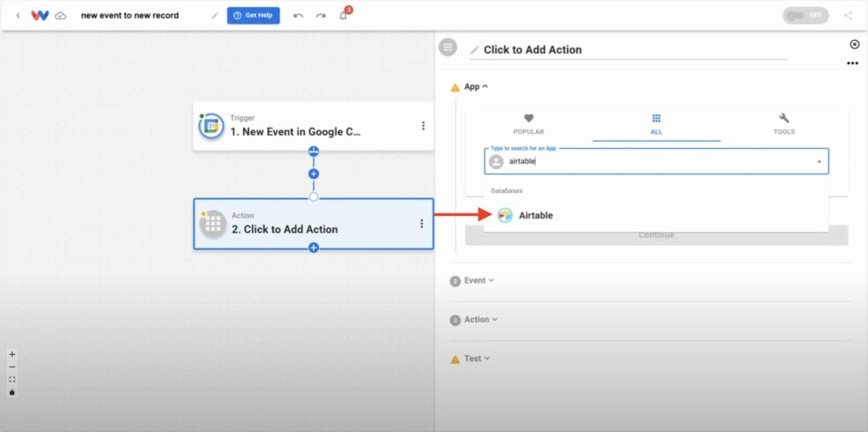Open the trigger step's three-dot menu
This screenshot has height=432, width=868.
click(x=424, y=126)
